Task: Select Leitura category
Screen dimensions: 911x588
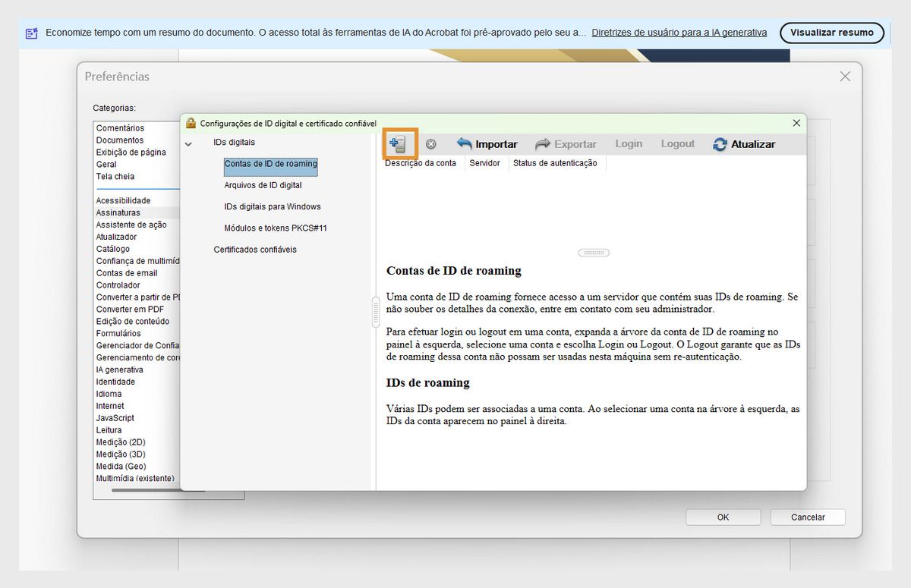Action: pyautogui.click(x=109, y=430)
